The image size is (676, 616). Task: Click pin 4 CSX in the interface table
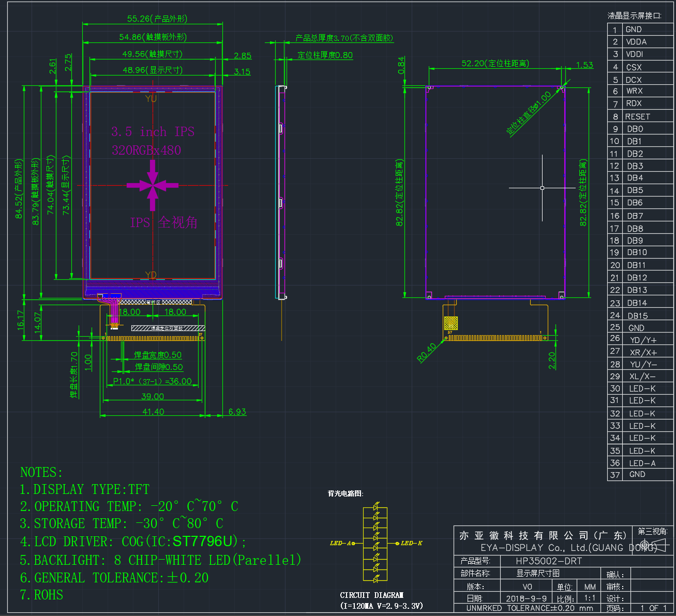click(640, 67)
